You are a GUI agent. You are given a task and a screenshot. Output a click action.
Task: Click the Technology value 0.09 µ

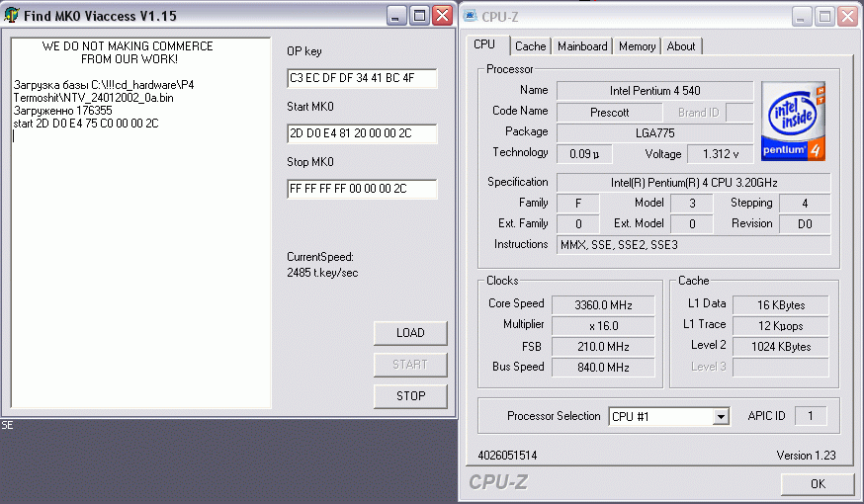[584, 154]
